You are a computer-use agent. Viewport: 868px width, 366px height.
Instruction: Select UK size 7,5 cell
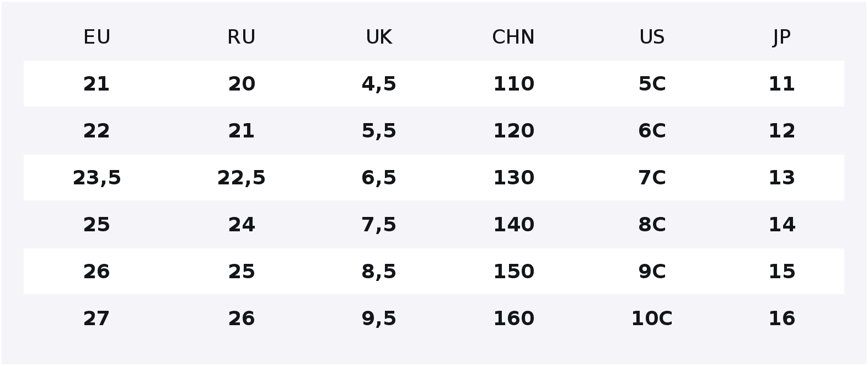click(x=379, y=225)
